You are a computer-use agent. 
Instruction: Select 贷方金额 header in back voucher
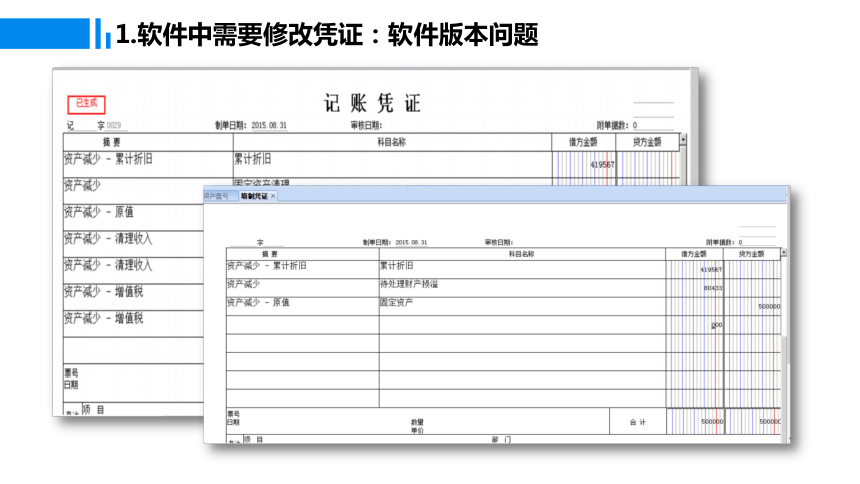[647, 142]
